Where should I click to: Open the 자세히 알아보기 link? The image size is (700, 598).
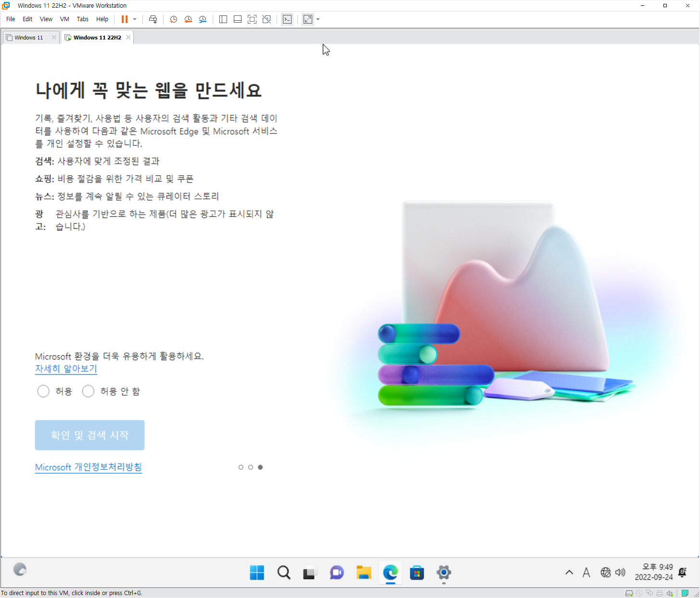[66, 369]
